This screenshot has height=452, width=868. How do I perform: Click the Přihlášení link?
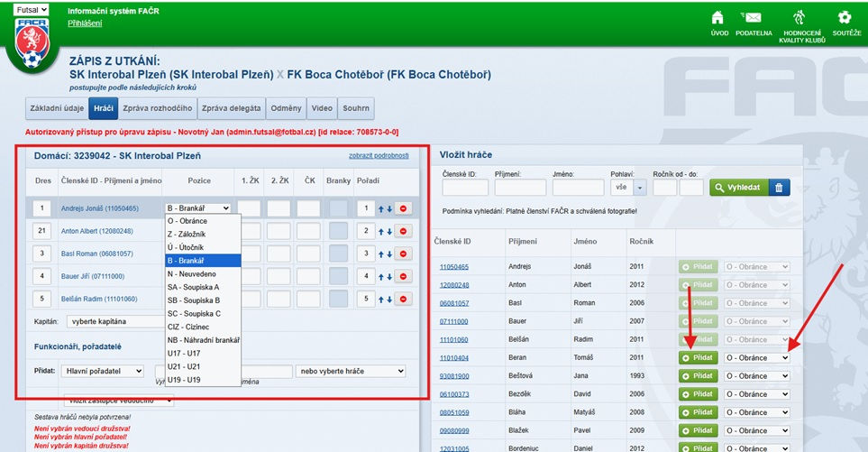coord(85,23)
